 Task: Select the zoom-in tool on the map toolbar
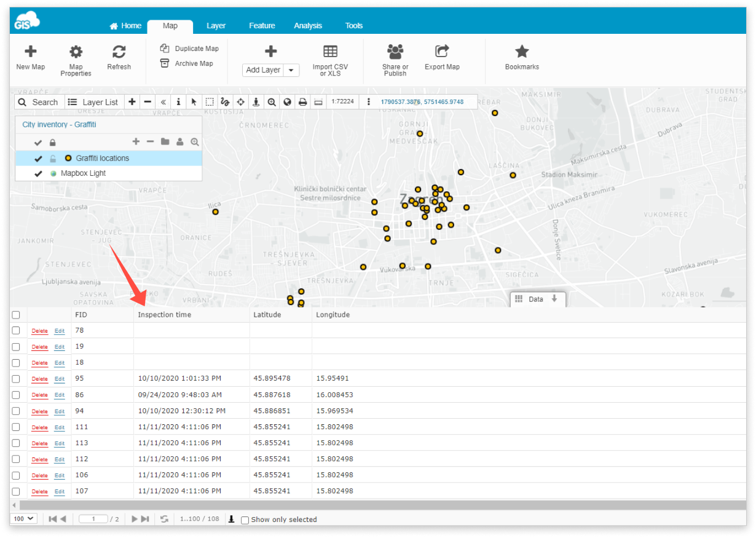[271, 101]
